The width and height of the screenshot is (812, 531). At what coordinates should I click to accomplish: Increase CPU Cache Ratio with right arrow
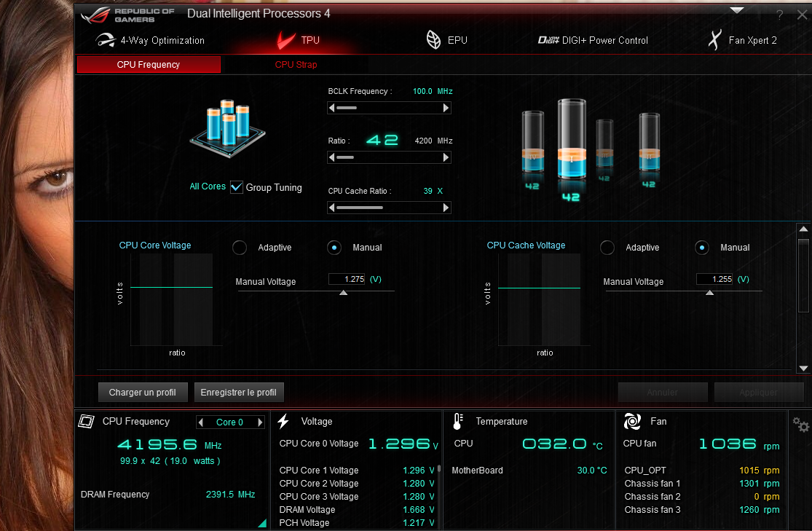[x=446, y=208]
